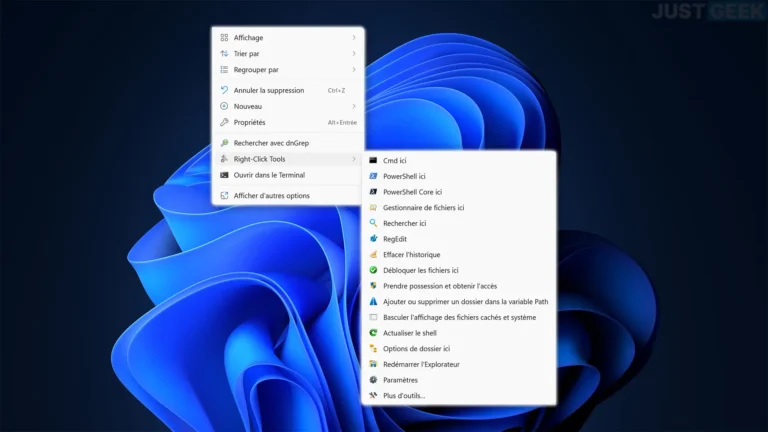Click the Afficher d'autres options icon
Screen dimensions: 768x432
coord(224,195)
